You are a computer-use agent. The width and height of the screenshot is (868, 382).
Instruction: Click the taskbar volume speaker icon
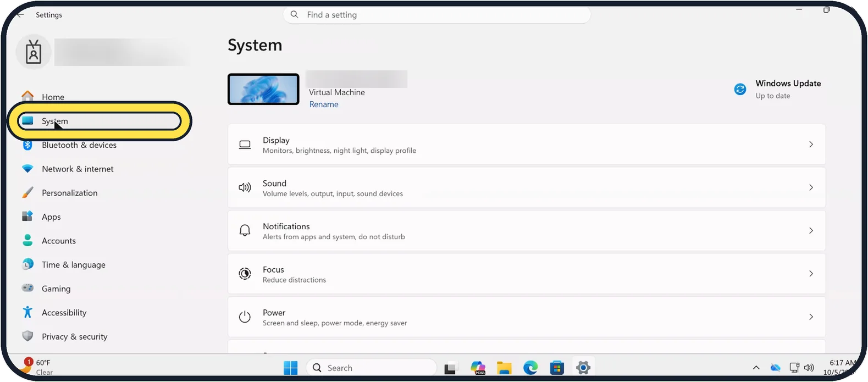(809, 368)
